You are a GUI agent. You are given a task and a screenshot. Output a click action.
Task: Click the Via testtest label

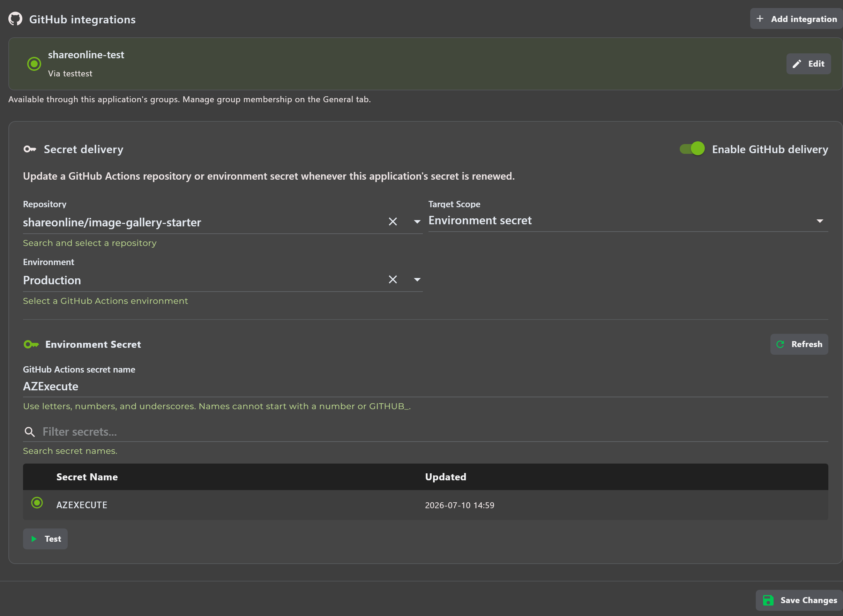point(70,74)
